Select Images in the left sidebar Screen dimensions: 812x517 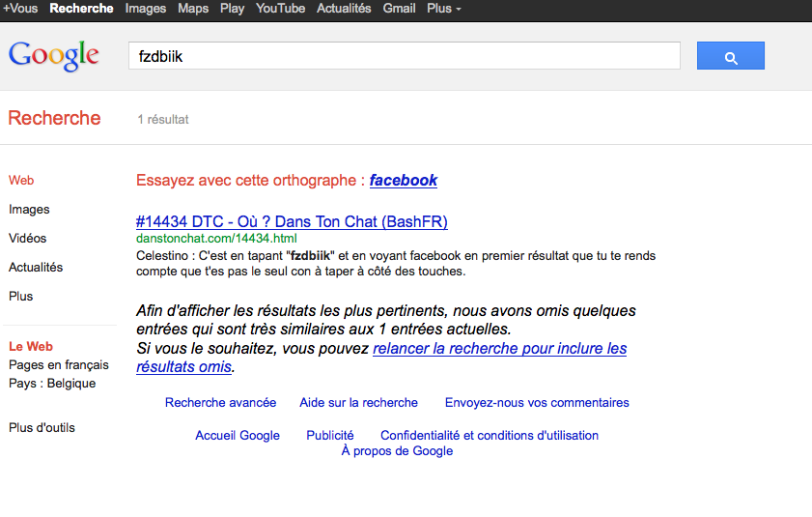tap(29, 210)
